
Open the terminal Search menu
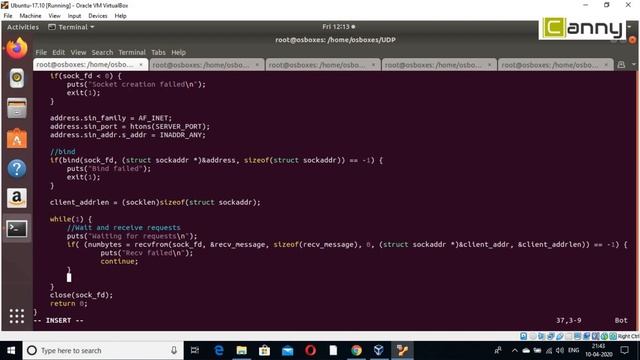102,52
